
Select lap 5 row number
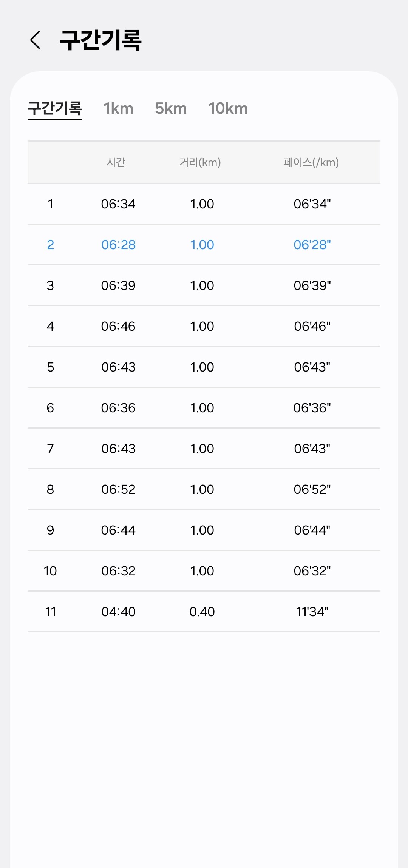point(50,367)
